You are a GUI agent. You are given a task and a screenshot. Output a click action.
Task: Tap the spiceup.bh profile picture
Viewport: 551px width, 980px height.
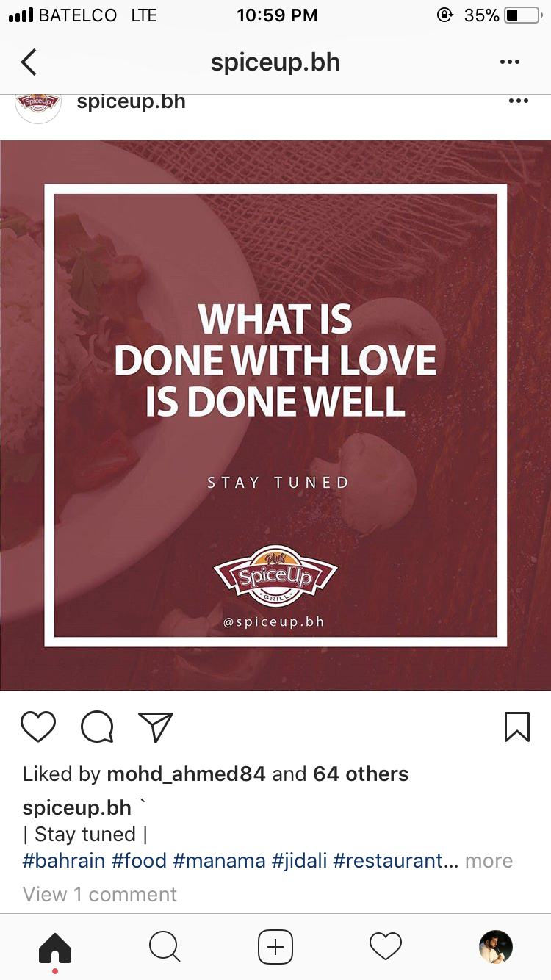tap(38, 105)
